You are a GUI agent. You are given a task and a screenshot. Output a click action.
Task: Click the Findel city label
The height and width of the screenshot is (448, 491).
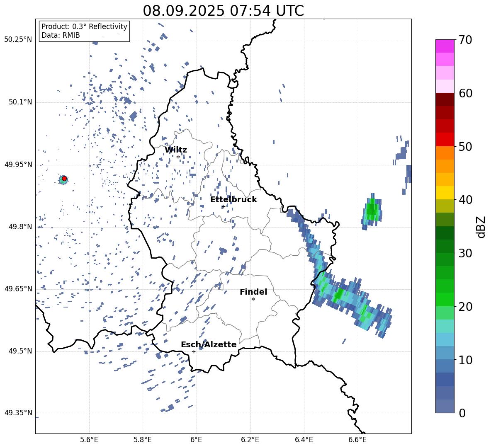click(x=253, y=292)
